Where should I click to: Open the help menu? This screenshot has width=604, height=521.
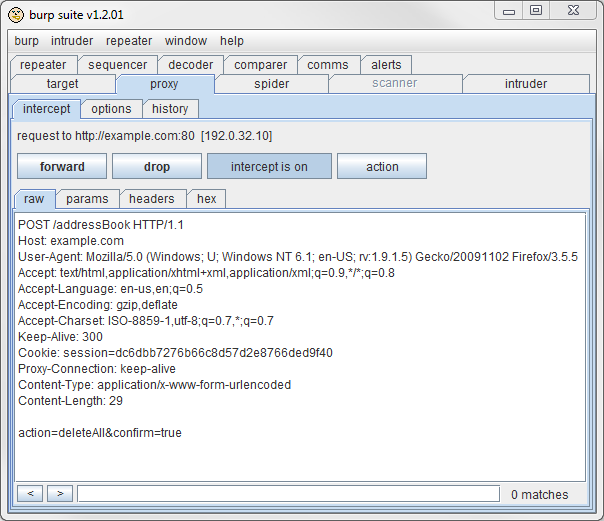232,41
